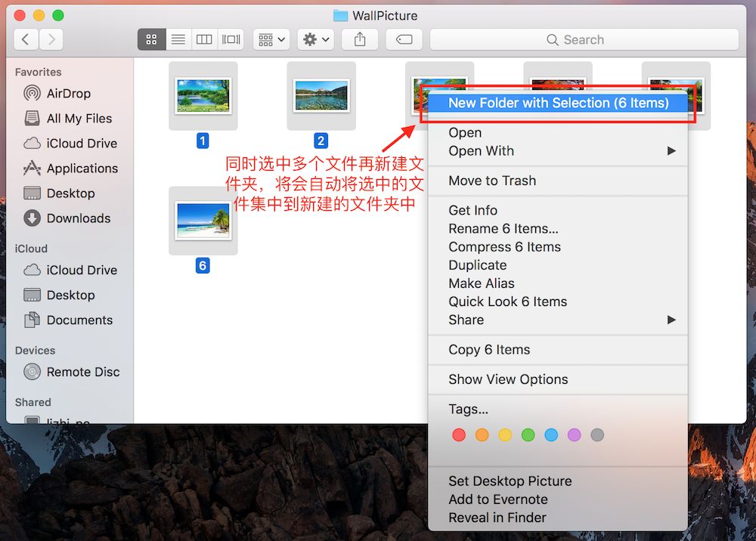Viewport: 756px width, 541px height.
Task: Click the Search field
Action: [x=584, y=39]
